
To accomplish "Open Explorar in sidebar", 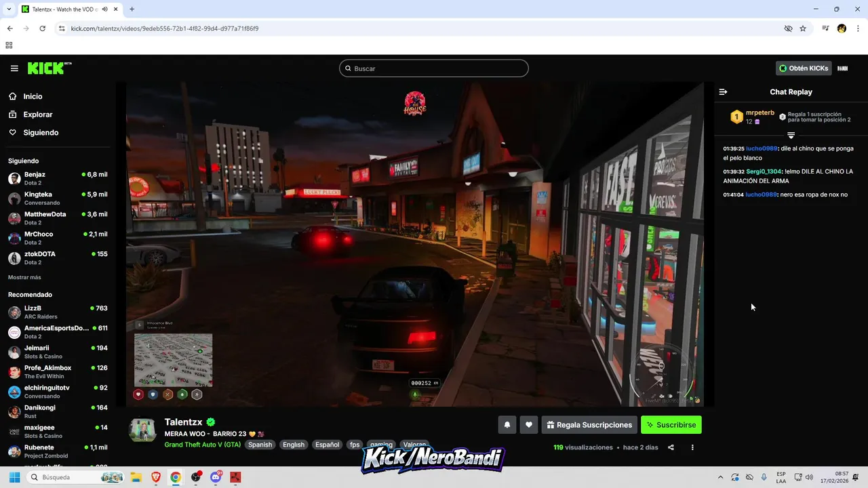I will tap(37, 115).
